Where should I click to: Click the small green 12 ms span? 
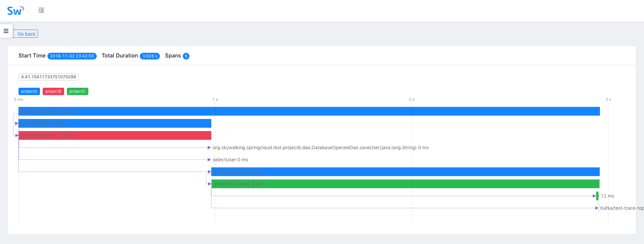(x=597, y=196)
